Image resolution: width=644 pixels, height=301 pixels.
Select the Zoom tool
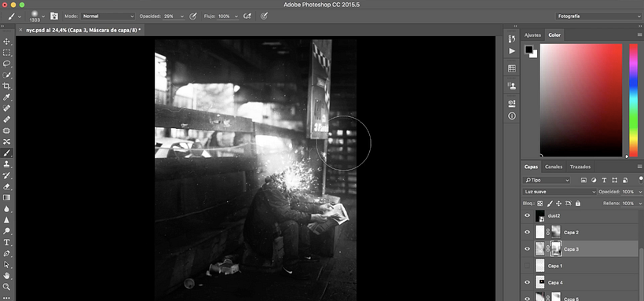tap(6, 287)
